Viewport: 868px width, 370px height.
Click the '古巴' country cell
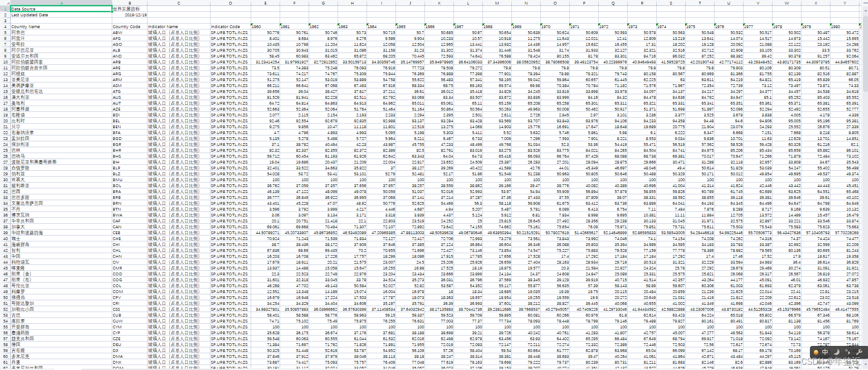(x=61, y=315)
